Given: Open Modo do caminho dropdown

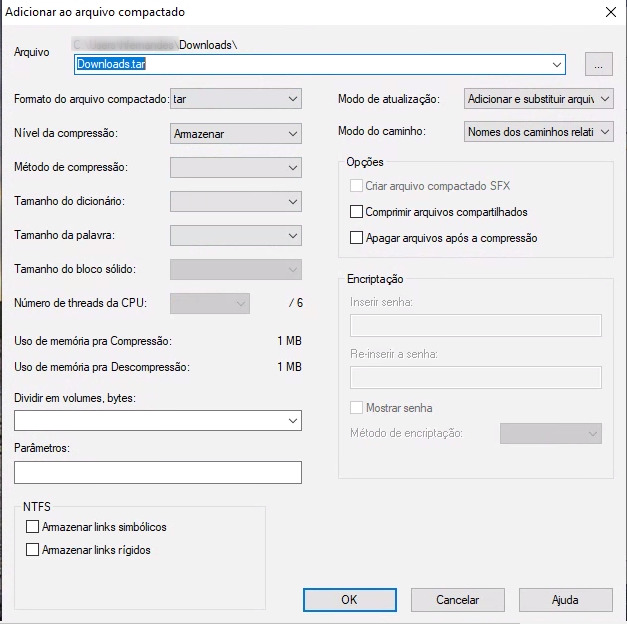Looking at the screenshot, I should [539, 132].
